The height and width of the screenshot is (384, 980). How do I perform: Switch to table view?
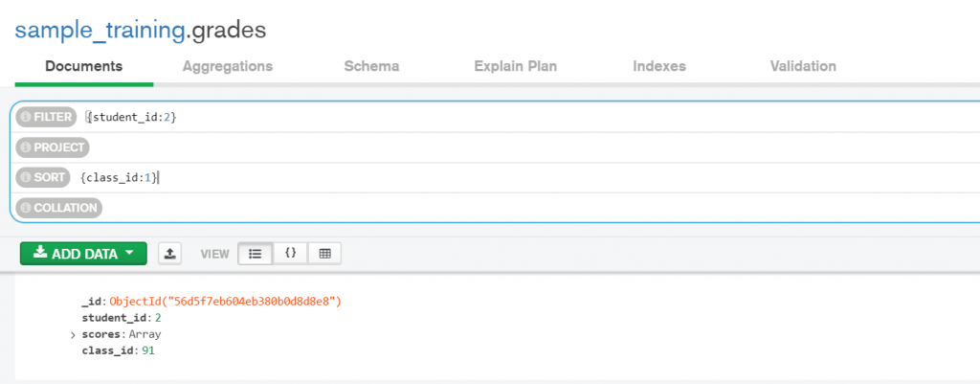tap(324, 254)
